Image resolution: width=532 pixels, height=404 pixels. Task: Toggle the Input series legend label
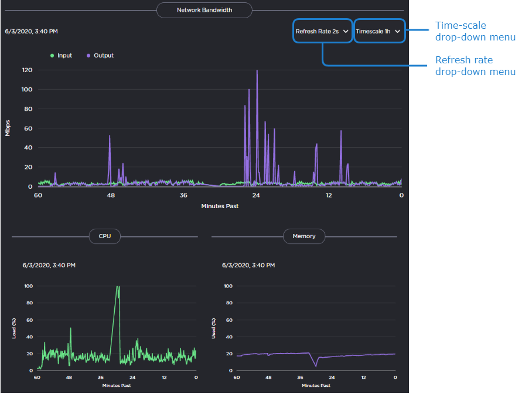pyautogui.click(x=64, y=56)
